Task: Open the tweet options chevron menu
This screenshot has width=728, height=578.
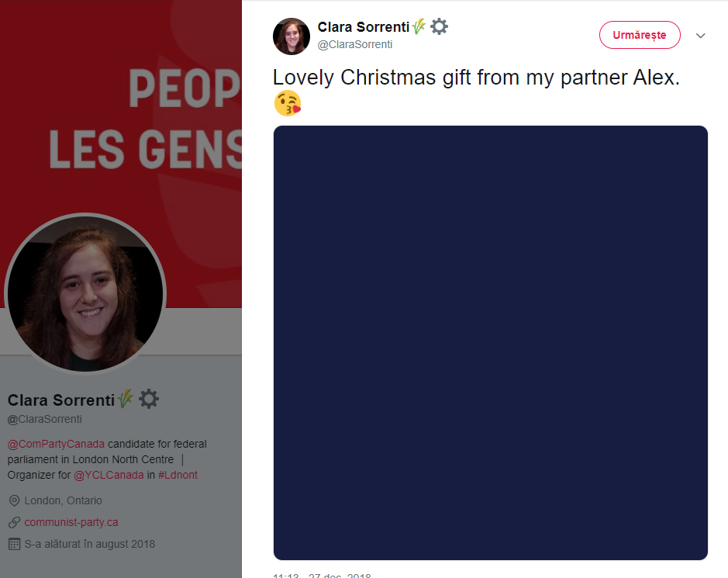Action: tap(701, 36)
